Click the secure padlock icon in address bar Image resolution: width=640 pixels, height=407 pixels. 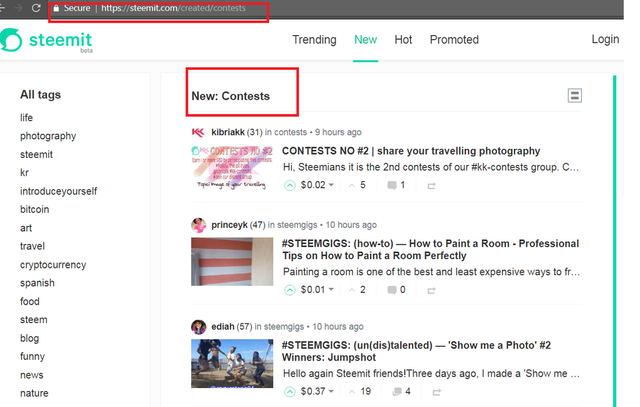coord(56,8)
